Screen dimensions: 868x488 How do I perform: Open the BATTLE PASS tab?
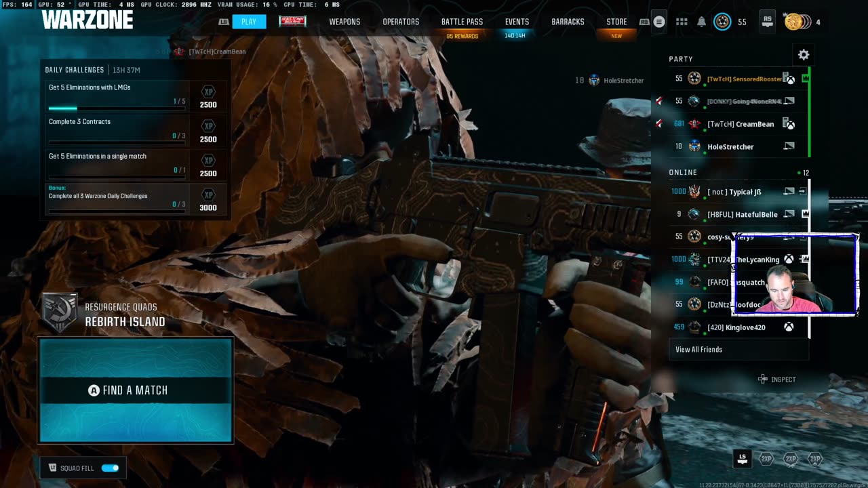[x=462, y=22]
